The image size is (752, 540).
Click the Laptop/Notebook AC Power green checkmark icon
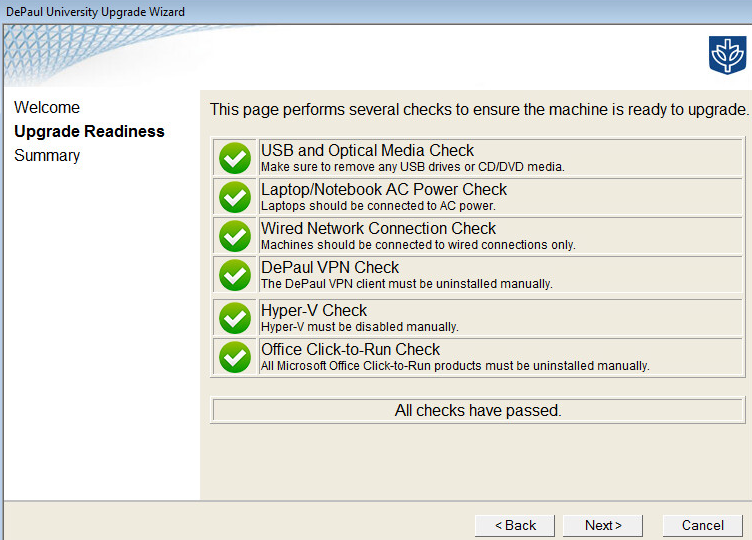click(235, 197)
